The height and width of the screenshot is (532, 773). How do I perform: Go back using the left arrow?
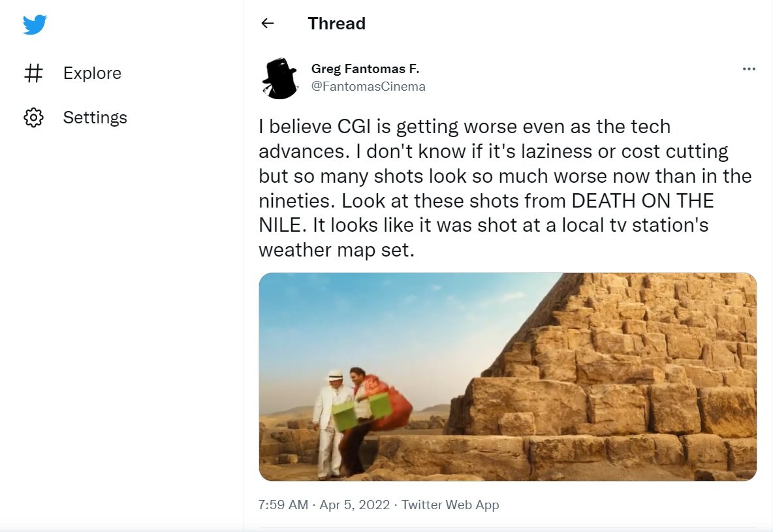click(x=267, y=23)
